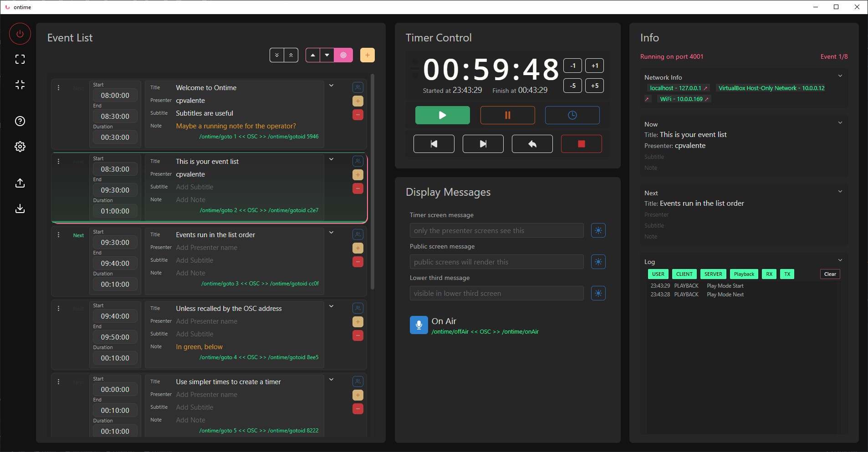Viewport: 868px width, 452px height.
Task: Click the event list vertical scrollbar
Action: click(373, 182)
